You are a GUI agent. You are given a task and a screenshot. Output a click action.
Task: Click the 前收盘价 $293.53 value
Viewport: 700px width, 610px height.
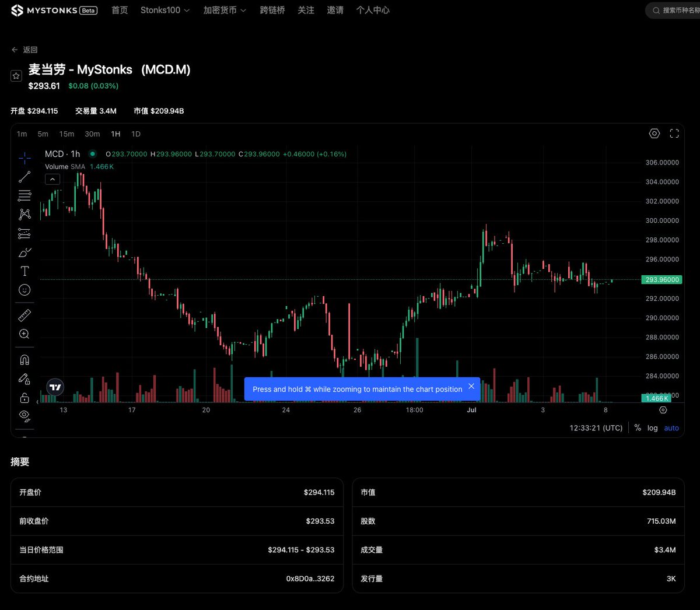[320, 521]
